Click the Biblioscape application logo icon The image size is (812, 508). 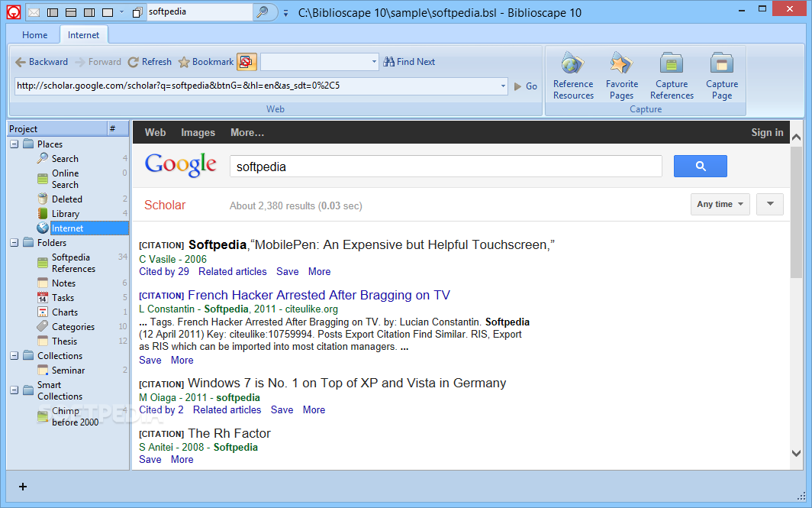pyautogui.click(x=14, y=12)
